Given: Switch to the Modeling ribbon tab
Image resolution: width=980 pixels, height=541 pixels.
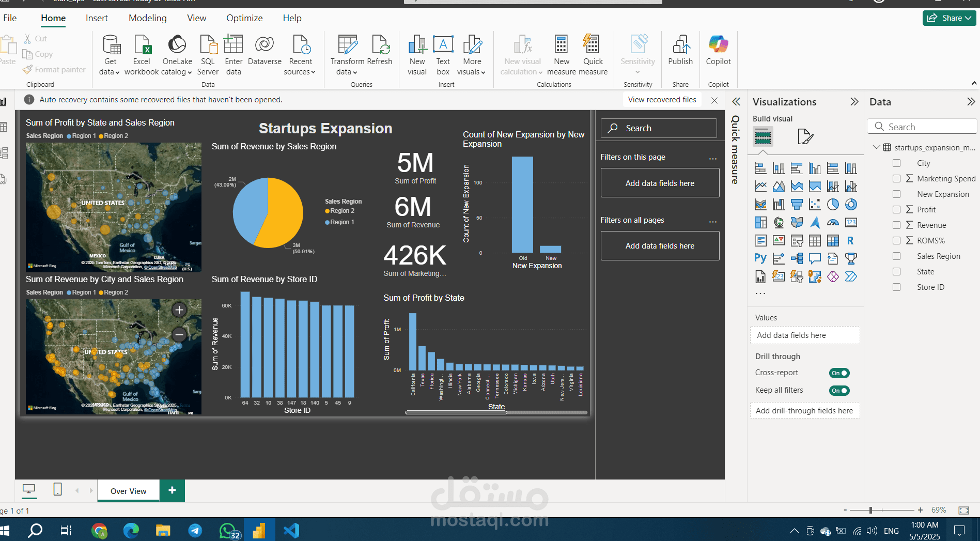Looking at the screenshot, I should pos(148,18).
